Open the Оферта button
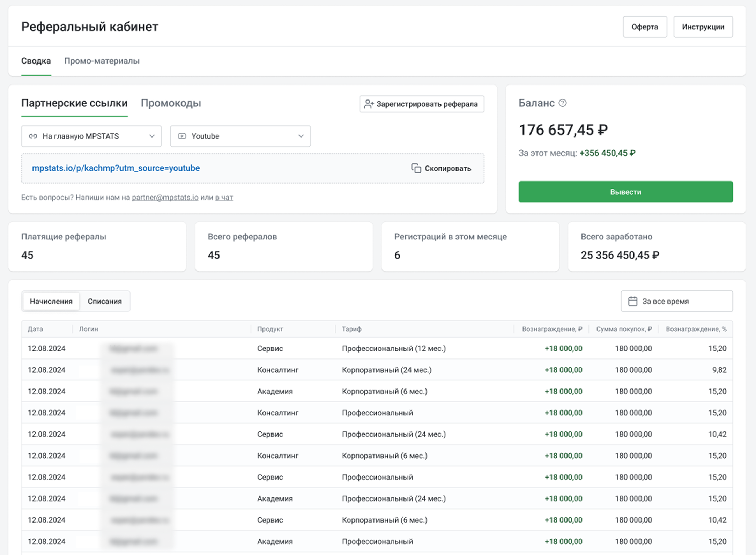The height and width of the screenshot is (555, 756). [644, 27]
